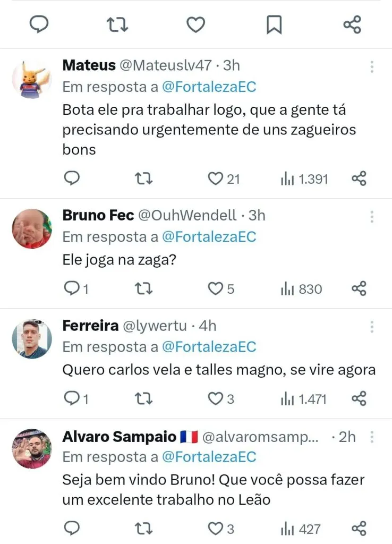This screenshot has width=392, height=544.
Task: Share the main tweet
Action: (352, 24)
